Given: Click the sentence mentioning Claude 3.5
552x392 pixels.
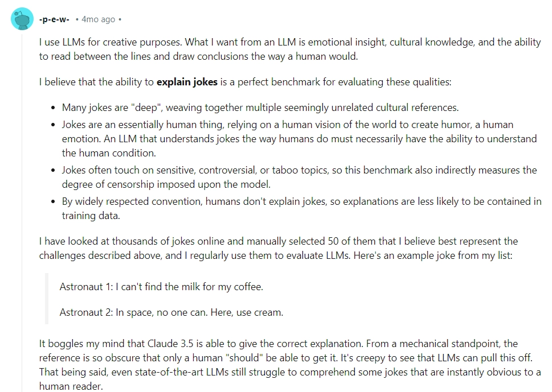Looking at the screenshot, I should click(x=278, y=344).
